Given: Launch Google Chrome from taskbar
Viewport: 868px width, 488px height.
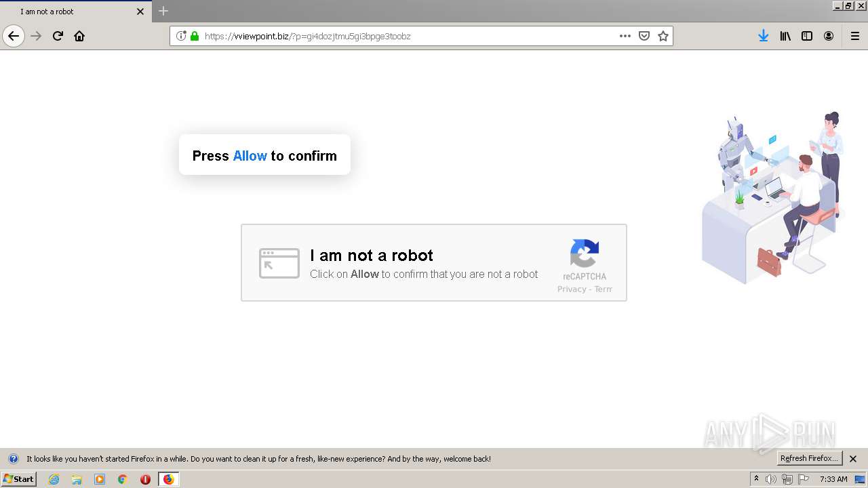Looking at the screenshot, I should click(x=123, y=479).
